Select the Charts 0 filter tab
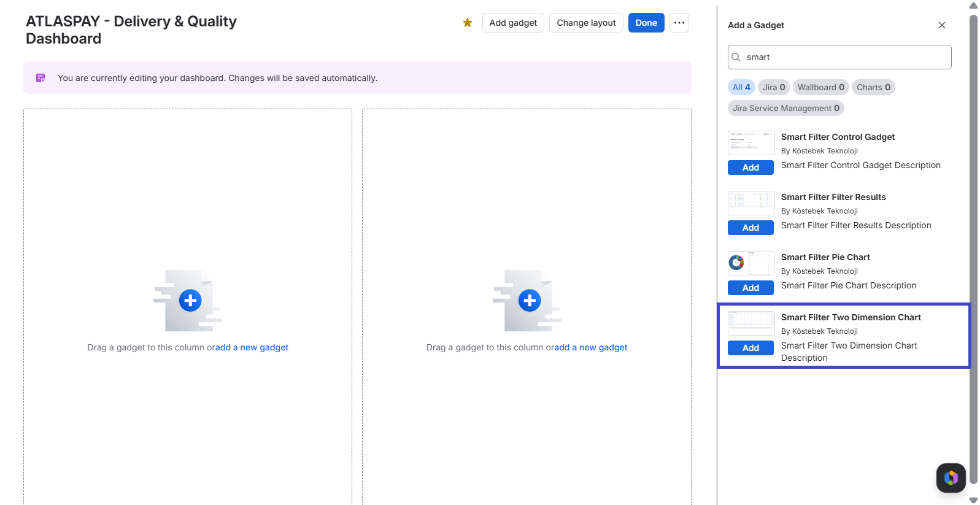This screenshot has width=980, height=505. pos(873,87)
